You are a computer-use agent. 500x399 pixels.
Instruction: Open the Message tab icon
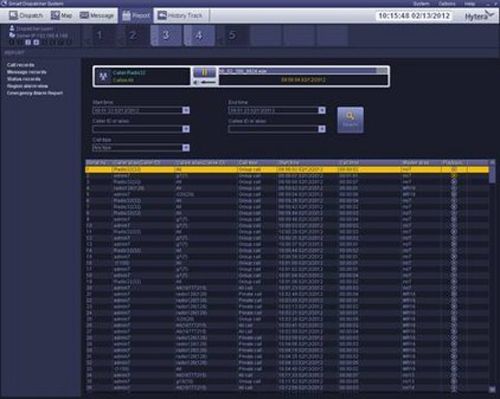[84, 15]
